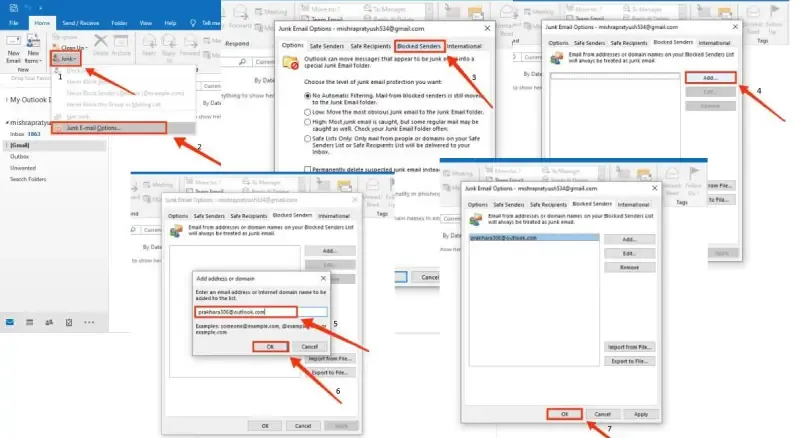
Task: Open the Clean Up dropdown in the ribbon
Action: coord(70,47)
